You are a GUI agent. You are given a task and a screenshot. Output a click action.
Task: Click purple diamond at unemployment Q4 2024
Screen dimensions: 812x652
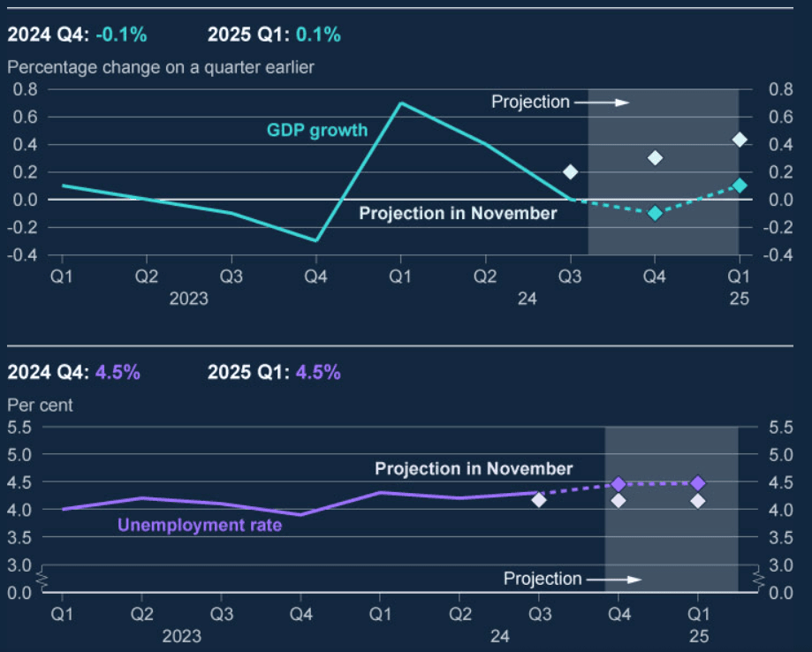pyautogui.click(x=618, y=483)
